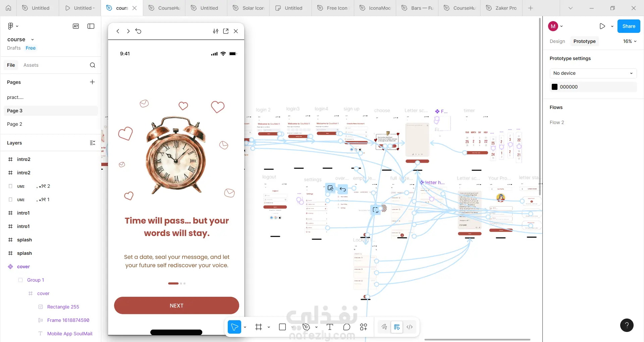The height and width of the screenshot is (342, 644).
Task: Open the Move tool options arrow
Action: [x=245, y=327]
